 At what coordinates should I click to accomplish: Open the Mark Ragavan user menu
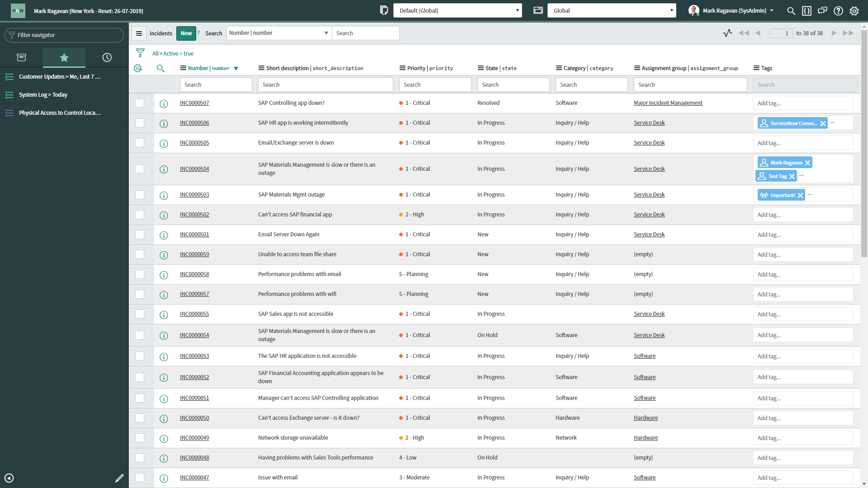[x=731, y=10]
